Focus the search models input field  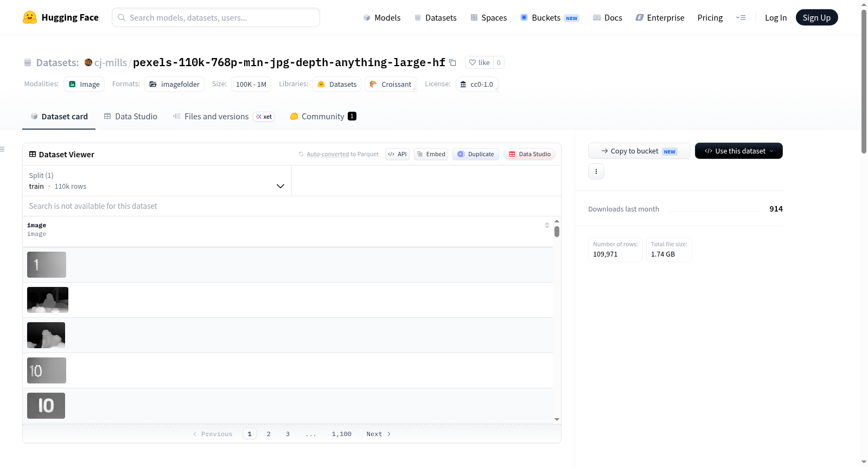coord(216,17)
